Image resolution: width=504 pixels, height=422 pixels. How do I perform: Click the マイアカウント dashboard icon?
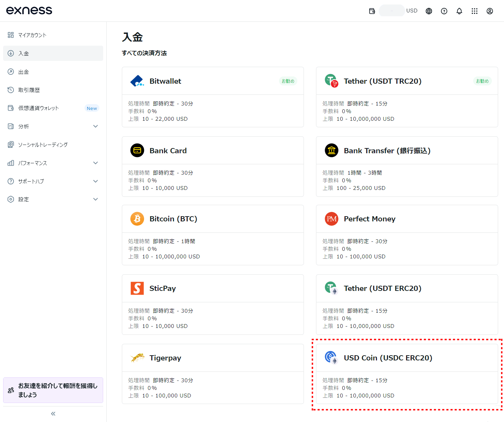(11, 35)
